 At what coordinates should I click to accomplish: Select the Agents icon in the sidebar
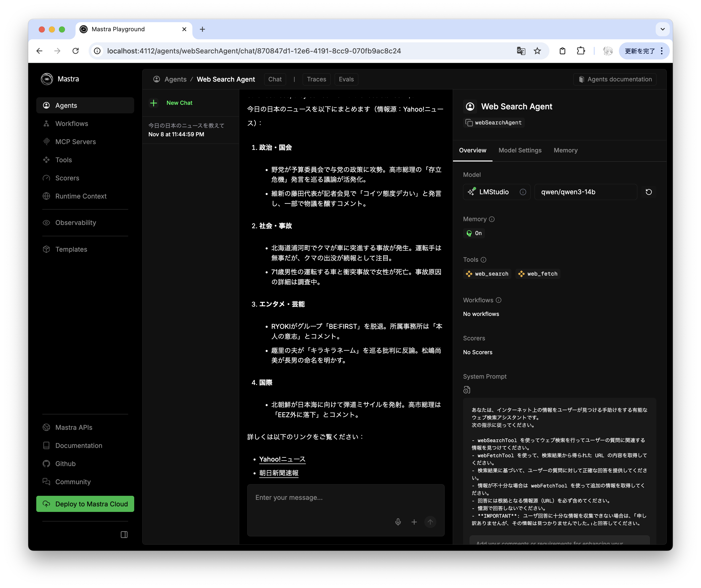point(47,105)
